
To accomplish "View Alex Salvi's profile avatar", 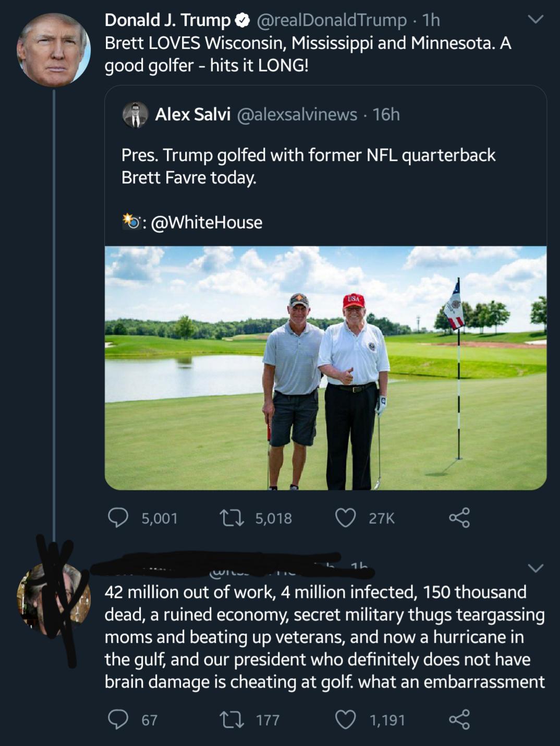I will pyautogui.click(x=135, y=115).
